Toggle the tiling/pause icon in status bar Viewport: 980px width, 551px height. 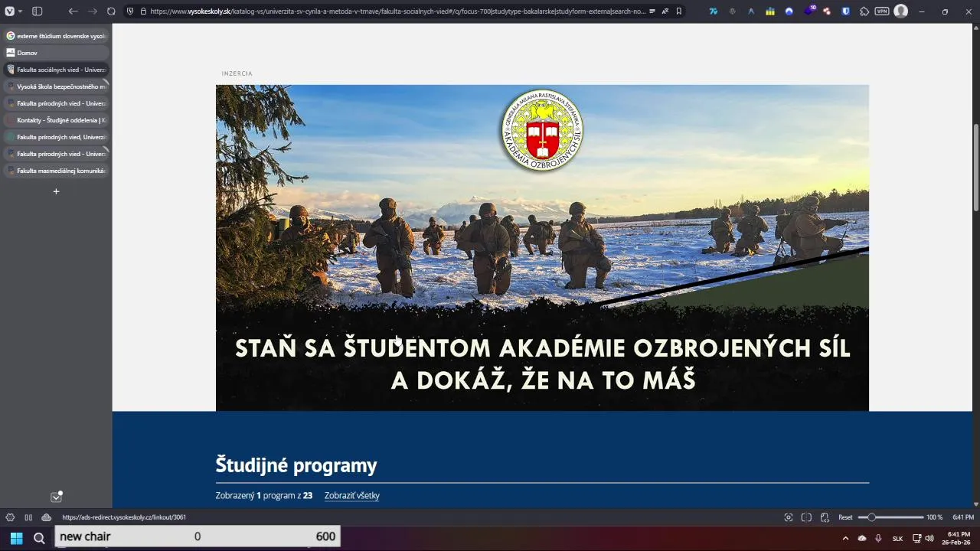tap(28, 517)
